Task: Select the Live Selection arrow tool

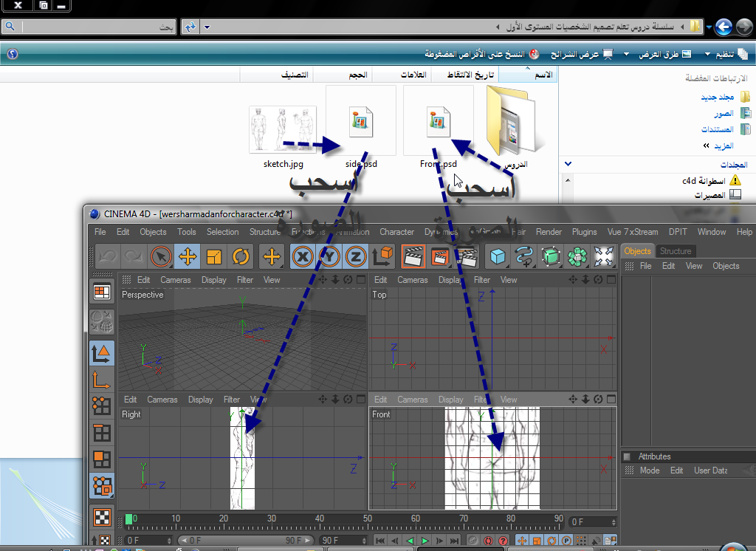Action: point(161,256)
